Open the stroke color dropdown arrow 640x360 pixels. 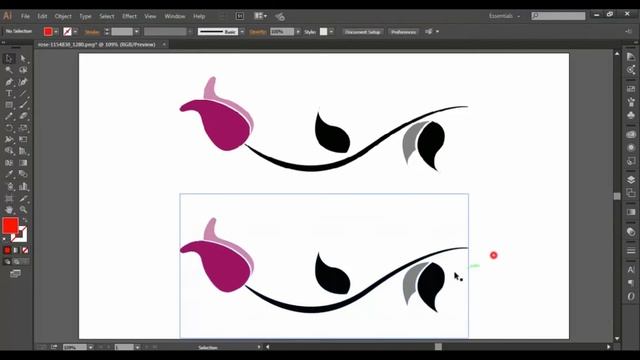coord(76,32)
